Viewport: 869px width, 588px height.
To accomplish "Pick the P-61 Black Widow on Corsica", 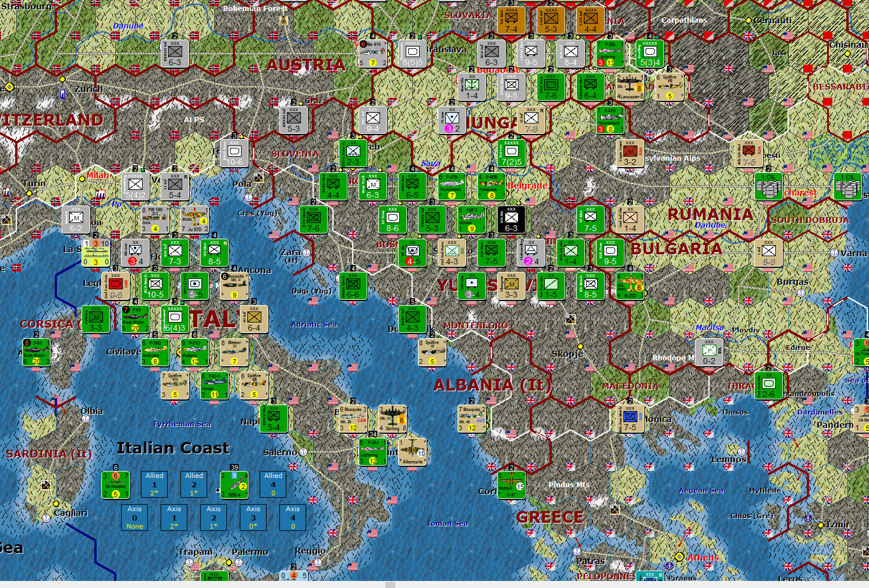I will [37, 352].
